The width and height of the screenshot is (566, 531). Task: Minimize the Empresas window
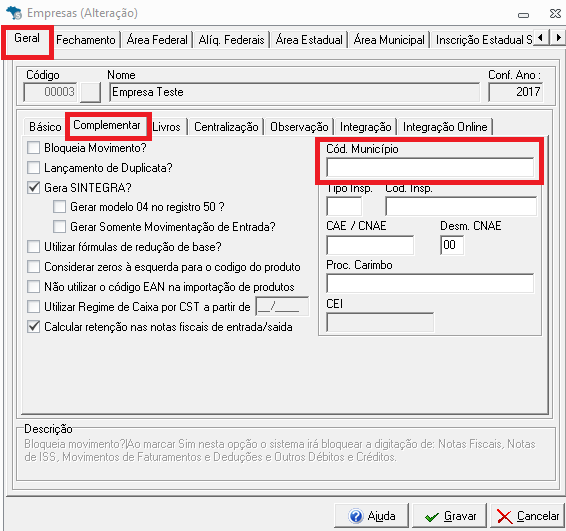[523, 15]
